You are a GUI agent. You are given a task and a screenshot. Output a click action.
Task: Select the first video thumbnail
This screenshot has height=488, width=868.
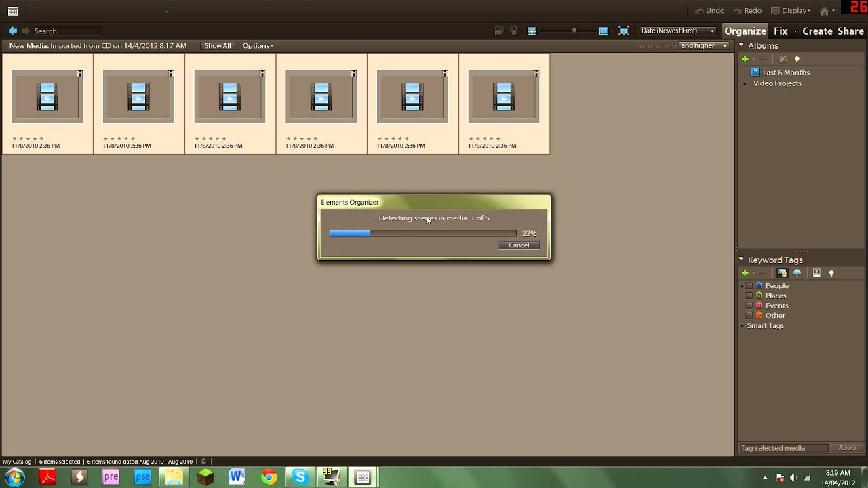[x=47, y=97]
